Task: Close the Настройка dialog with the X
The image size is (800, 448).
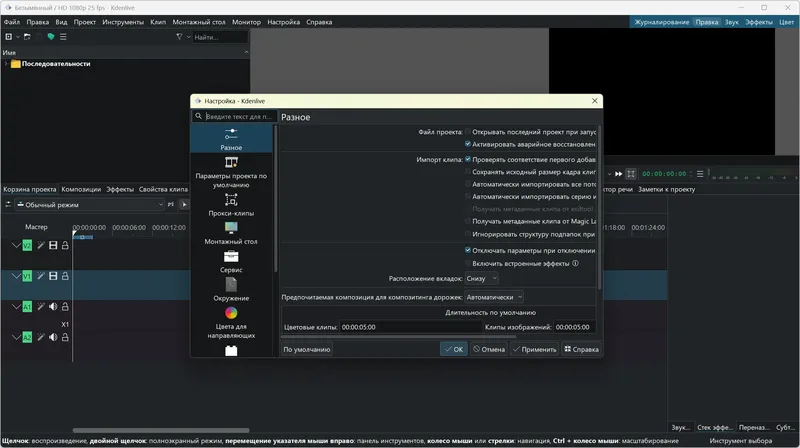Action: [594, 101]
